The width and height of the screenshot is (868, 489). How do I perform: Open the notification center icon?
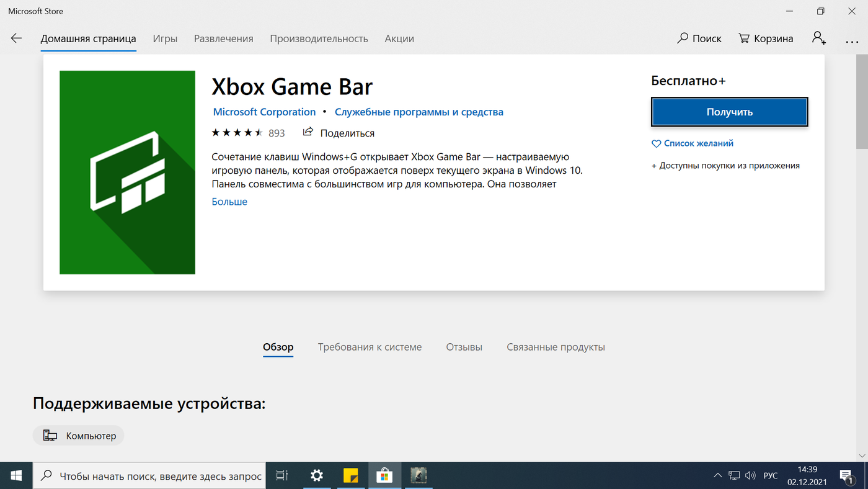coord(847,476)
